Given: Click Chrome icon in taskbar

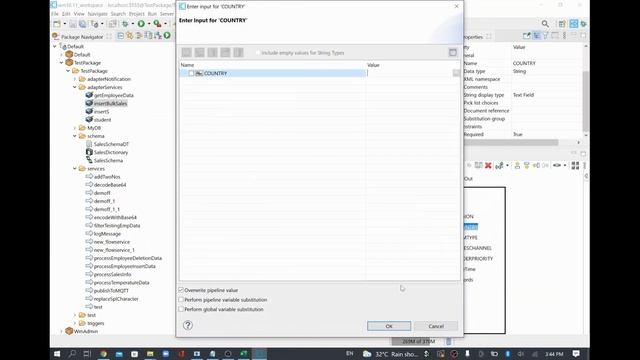Looking at the screenshot, I should (104, 354).
